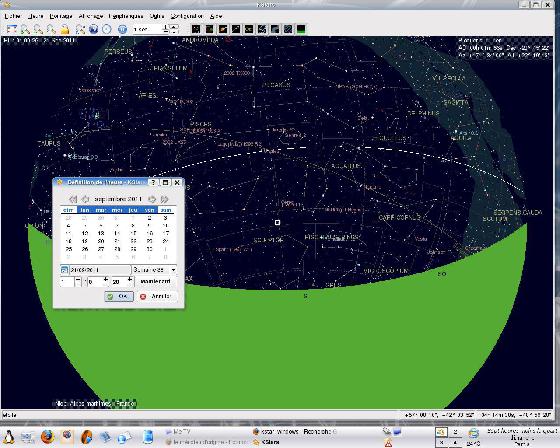Image resolution: width=560 pixels, height=448 pixels.
Task: Open geographic location via the globe icon
Action: (x=93, y=29)
